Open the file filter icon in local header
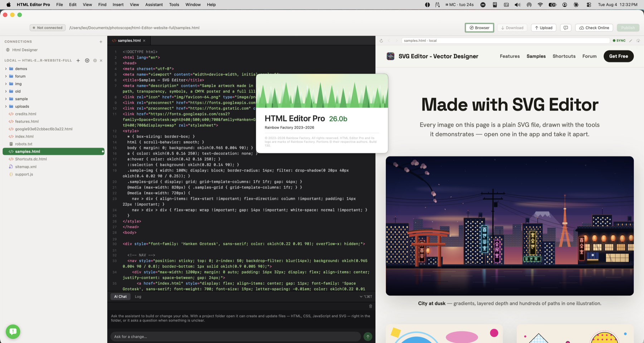This screenshot has height=343, width=644. tap(87, 61)
